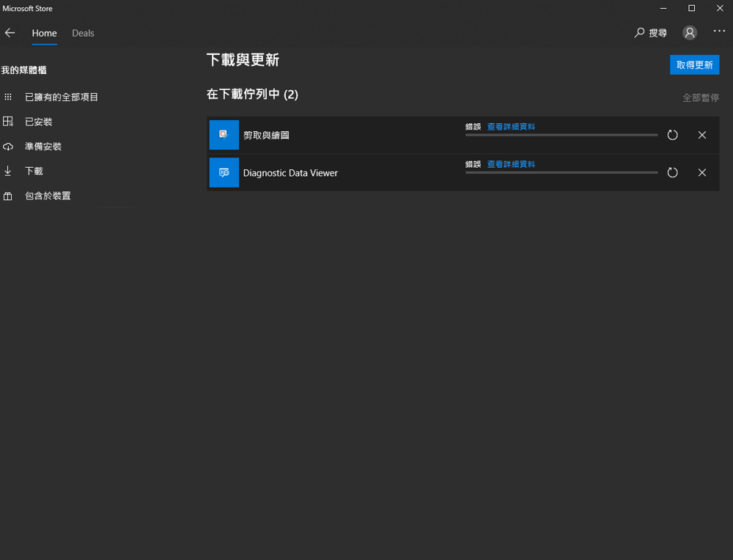Select 準備安裝 in the sidebar
Viewport: 733px width, 560px height.
pos(43,147)
